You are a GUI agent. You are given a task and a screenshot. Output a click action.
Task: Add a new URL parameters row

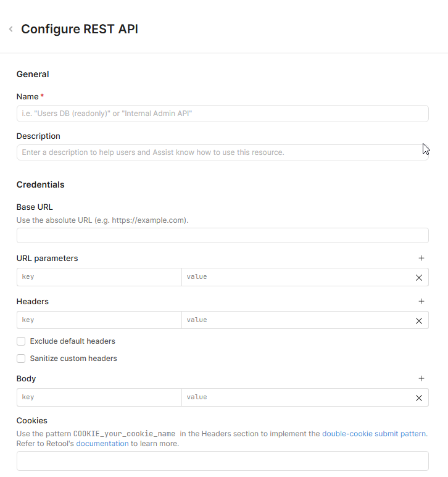(421, 259)
